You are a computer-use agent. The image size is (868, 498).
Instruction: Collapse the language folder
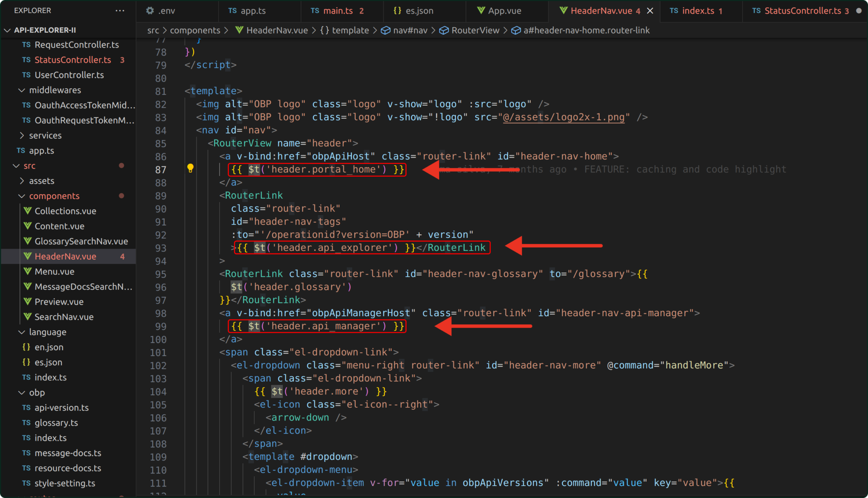tap(22, 332)
